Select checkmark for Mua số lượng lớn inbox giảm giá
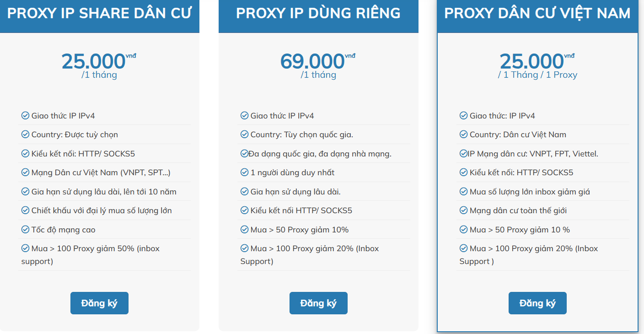Viewport: 644px width, 334px height. click(x=463, y=192)
